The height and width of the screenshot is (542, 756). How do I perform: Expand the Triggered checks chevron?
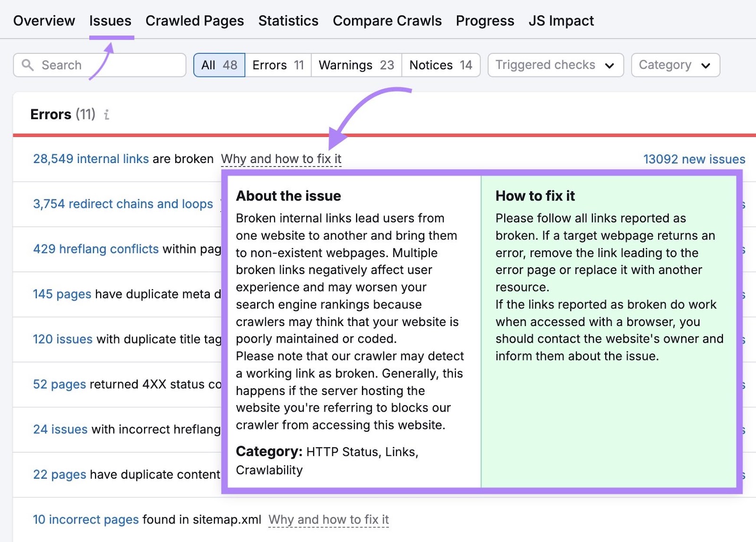[610, 66]
